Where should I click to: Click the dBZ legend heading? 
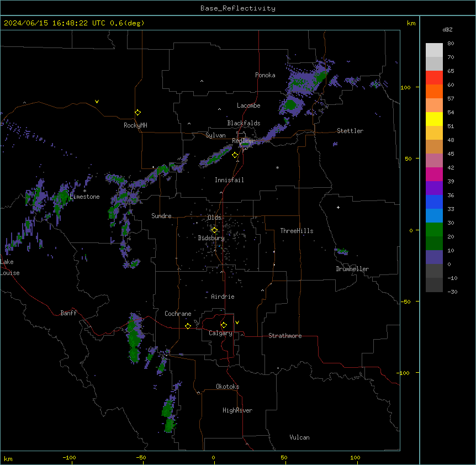(447, 29)
